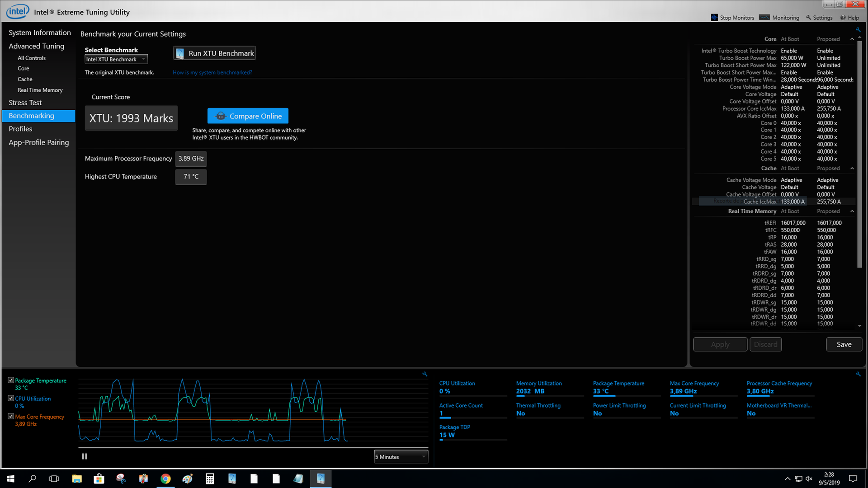
Task: Open taskbar search
Action: point(33,479)
